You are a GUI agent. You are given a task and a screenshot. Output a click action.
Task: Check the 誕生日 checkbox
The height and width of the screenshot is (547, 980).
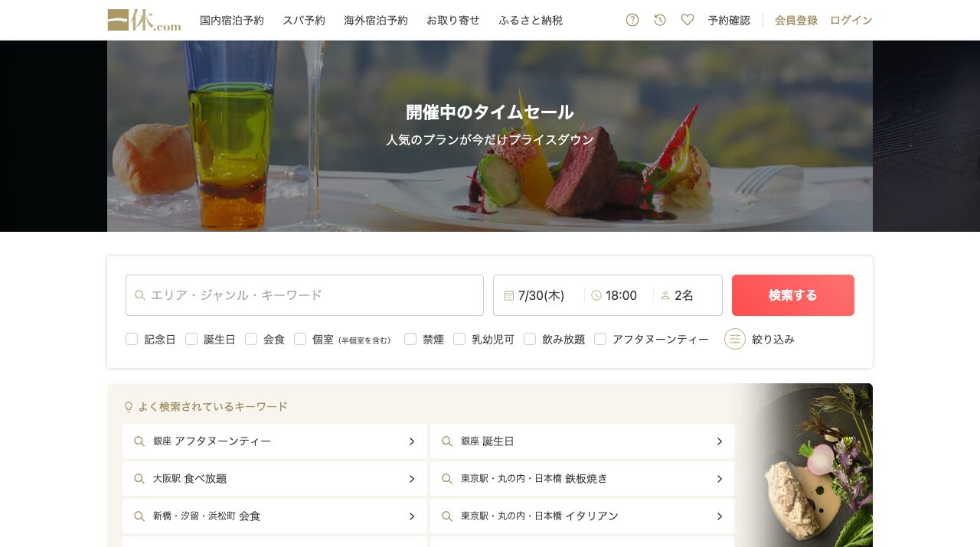click(x=191, y=339)
